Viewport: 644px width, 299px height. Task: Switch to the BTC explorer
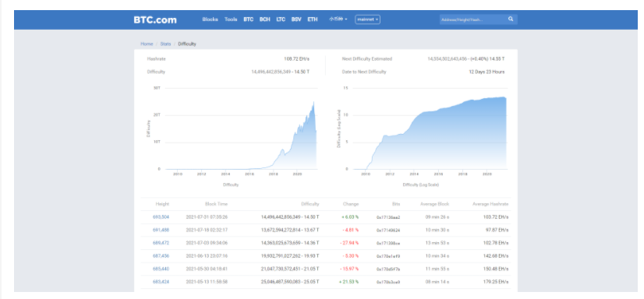[x=249, y=19]
